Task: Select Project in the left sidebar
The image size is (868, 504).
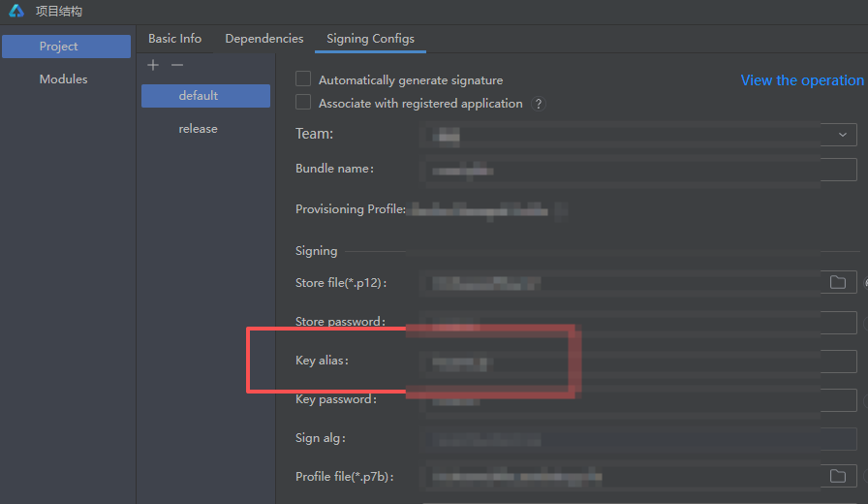Action: pyautogui.click(x=66, y=47)
